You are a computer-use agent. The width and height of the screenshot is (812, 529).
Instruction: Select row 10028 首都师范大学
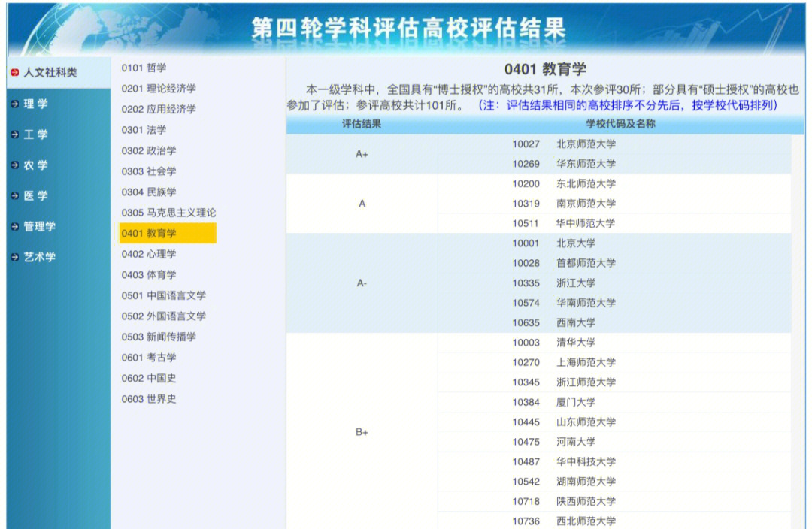tap(615, 263)
